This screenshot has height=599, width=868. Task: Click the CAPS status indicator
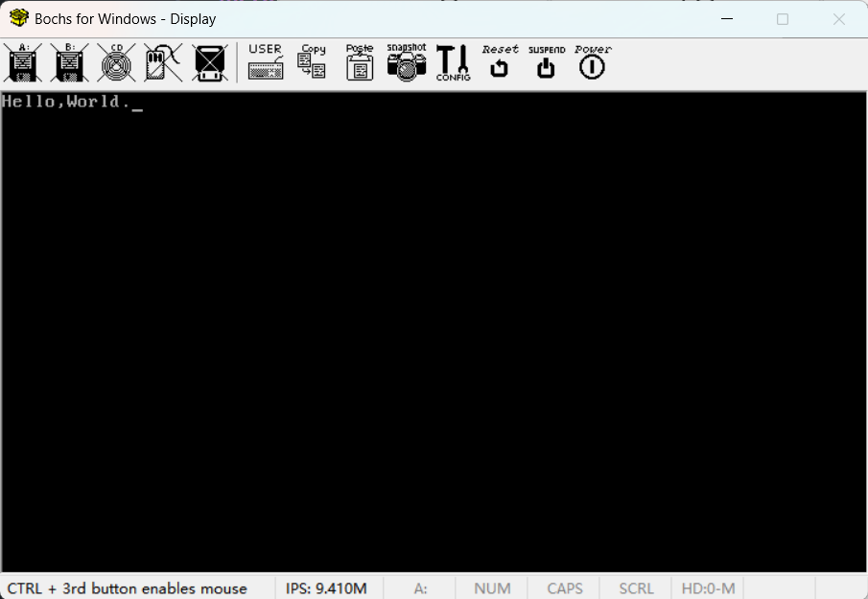(565, 588)
